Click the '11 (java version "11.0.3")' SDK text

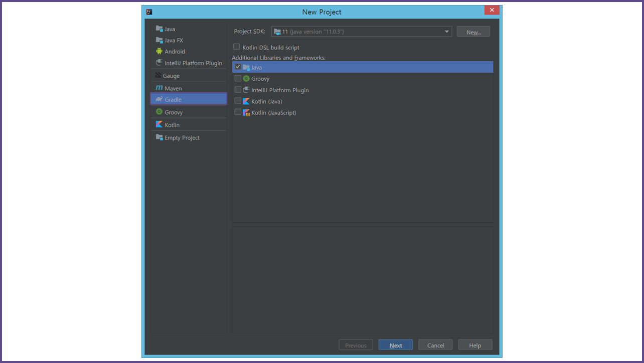tap(313, 32)
